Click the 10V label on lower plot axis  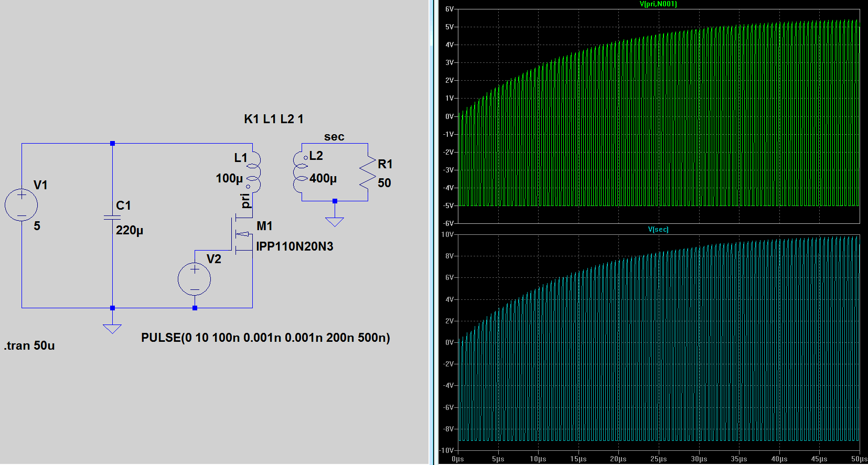coord(447,234)
